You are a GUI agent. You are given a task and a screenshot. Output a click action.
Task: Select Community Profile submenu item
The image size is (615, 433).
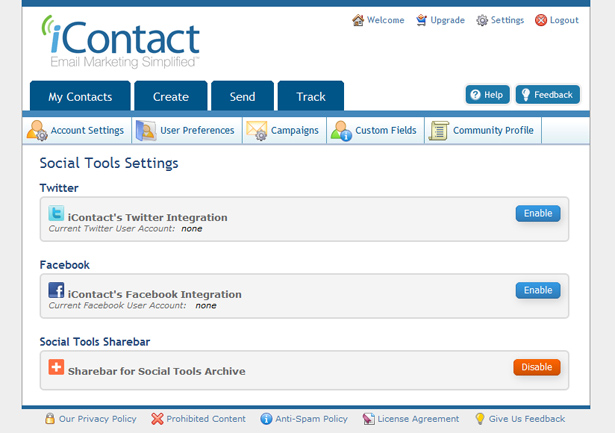(x=483, y=130)
